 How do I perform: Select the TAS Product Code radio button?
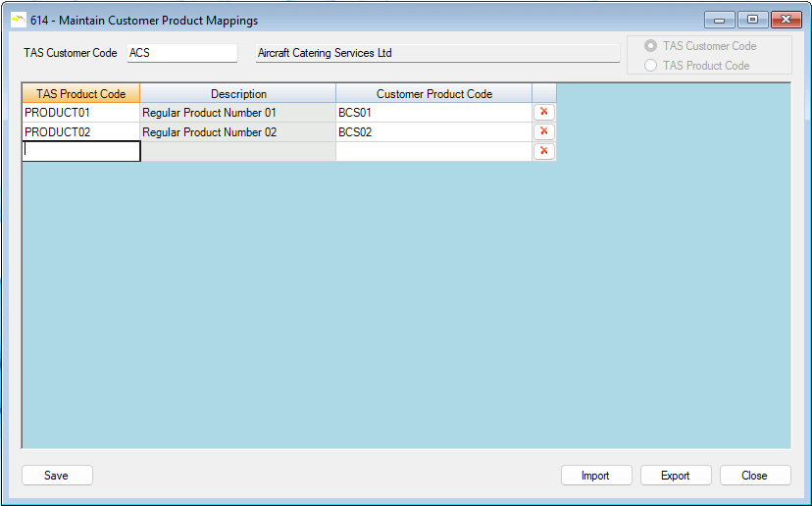click(x=650, y=66)
